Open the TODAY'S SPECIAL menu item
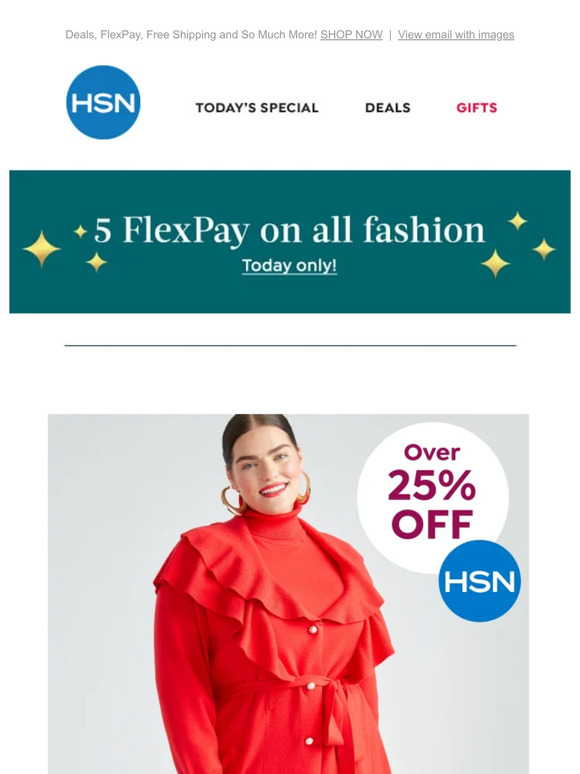This screenshot has width=580, height=774. point(257,108)
